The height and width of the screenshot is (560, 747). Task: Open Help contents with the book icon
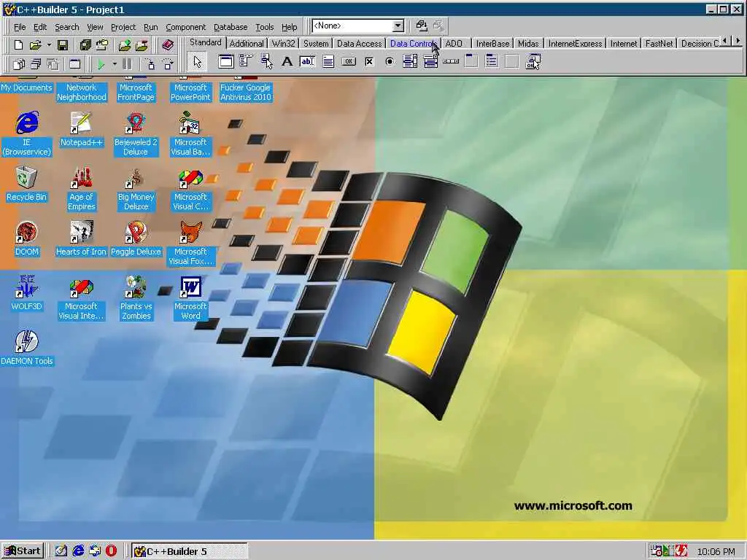pos(168,45)
